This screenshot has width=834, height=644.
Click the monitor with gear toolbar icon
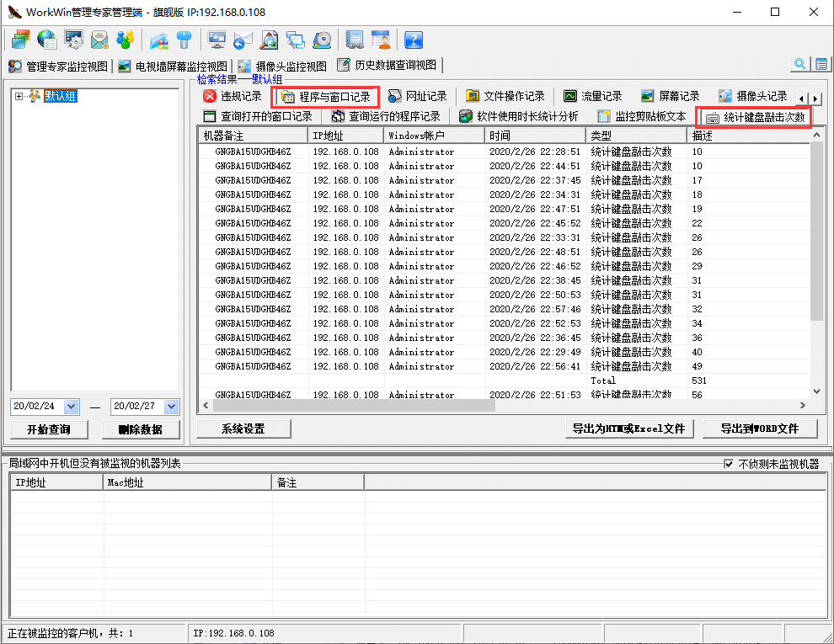(73, 40)
